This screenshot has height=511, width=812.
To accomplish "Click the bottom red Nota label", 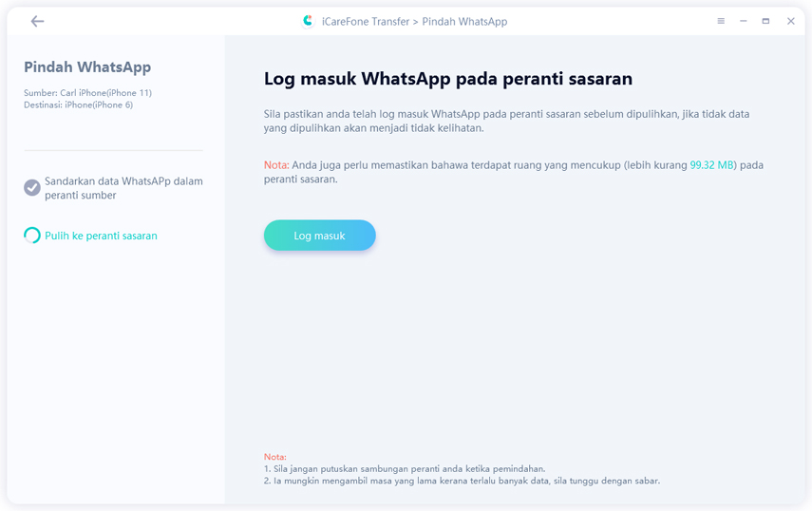I will coord(274,457).
